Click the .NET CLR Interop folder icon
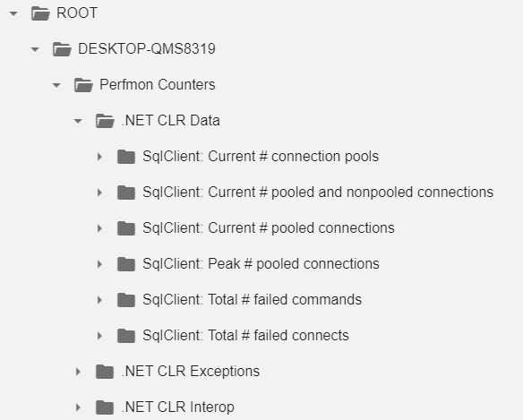523x420 pixels. pos(105,407)
